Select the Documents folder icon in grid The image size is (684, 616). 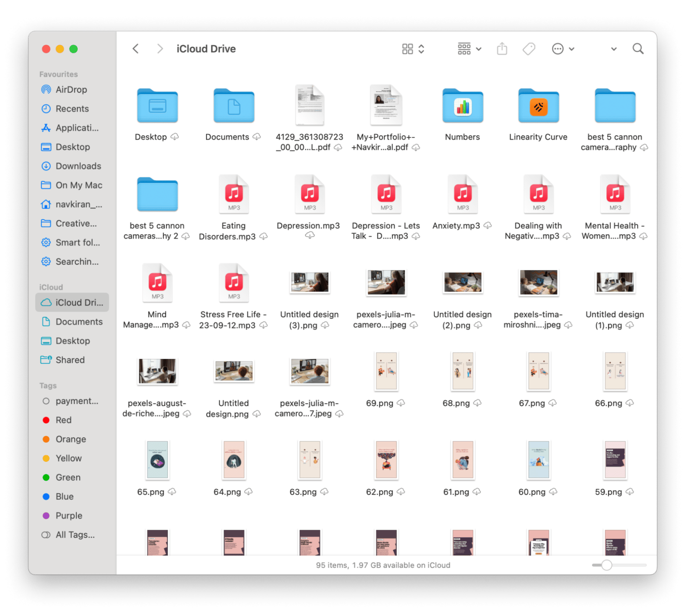pyautogui.click(x=234, y=106)
